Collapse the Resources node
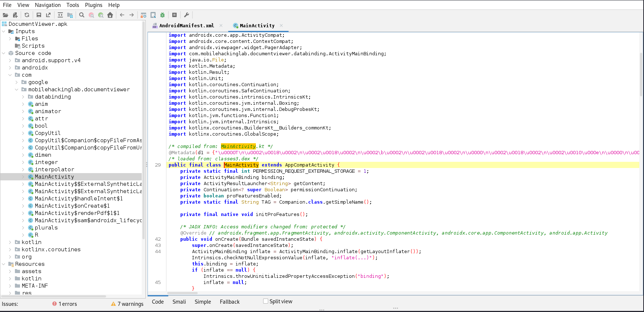The image size is (644, 312). click(4, 264)
